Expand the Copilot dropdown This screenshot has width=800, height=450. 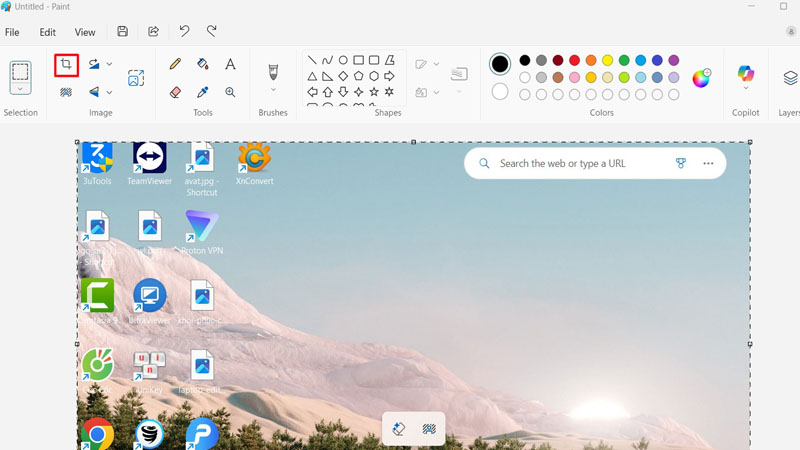click(746, 89)
